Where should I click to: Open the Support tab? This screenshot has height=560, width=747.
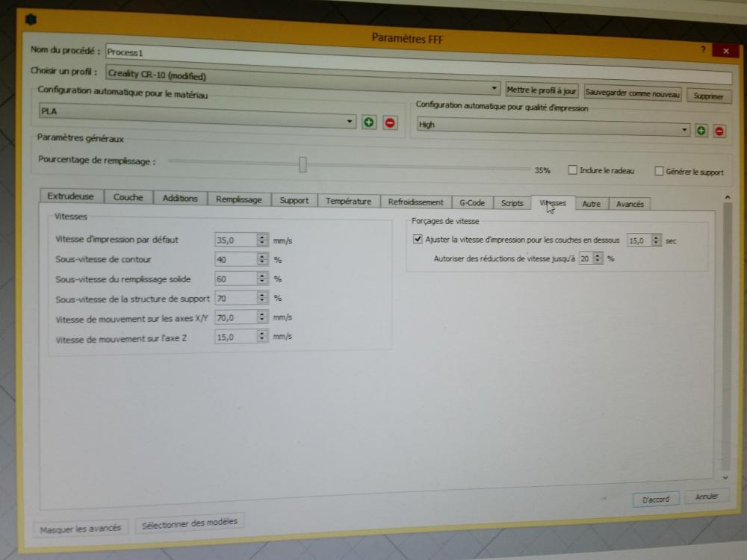pyautogui.click(x=294, y=200)
